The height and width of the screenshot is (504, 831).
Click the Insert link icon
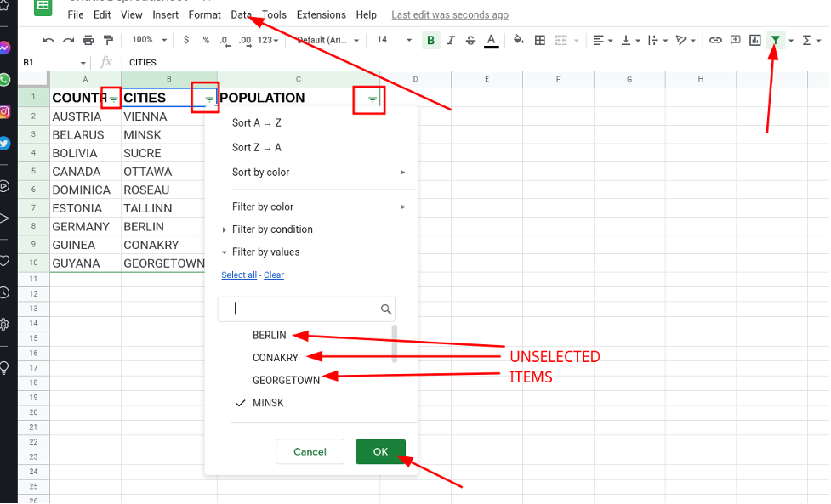click(x=715, y=40)
